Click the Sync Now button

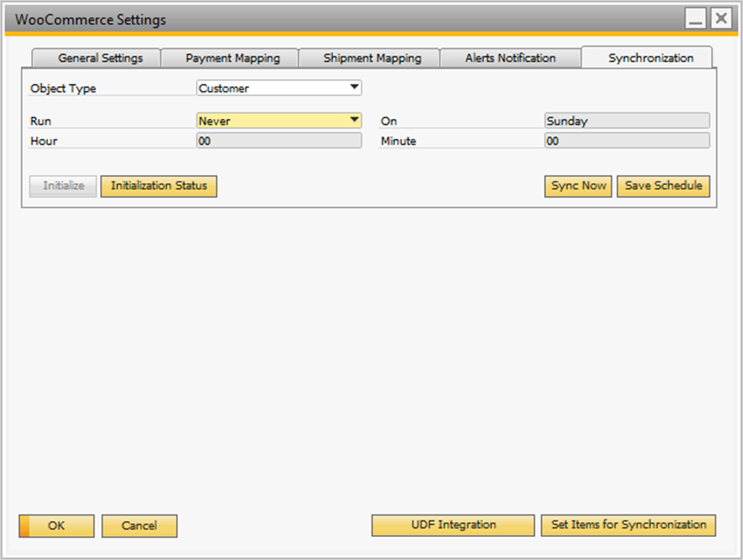(578, 186)
